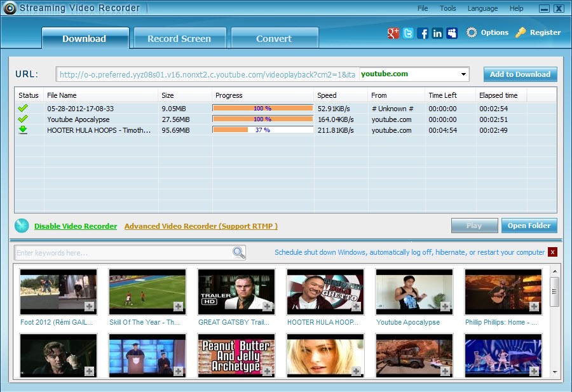The height and width of the screenshot is (392, 572).
Task: Toggle Disable Video Recorder
Action: pos(76,226)
